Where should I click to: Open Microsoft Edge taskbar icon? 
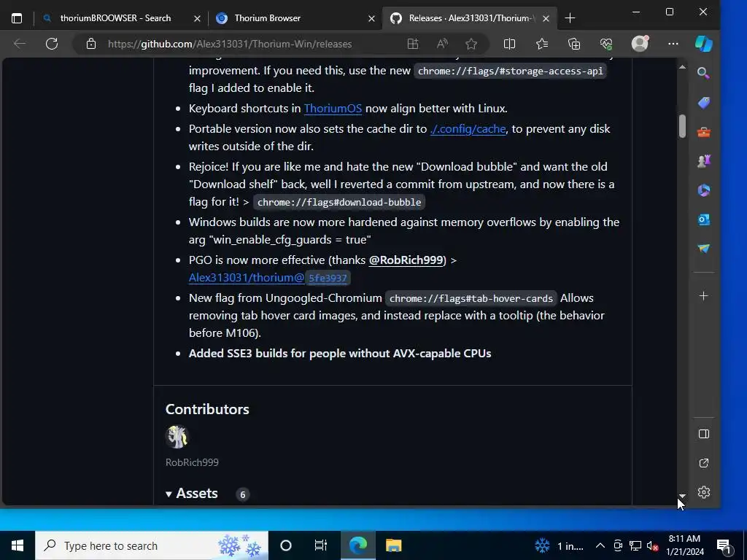(x=358, y=545)
